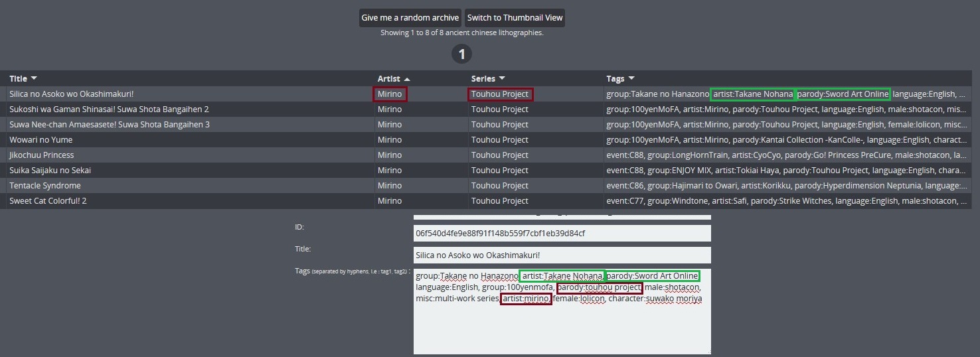Click 'Showing 1 to 8 of 8' status text
The image size is (980, 357).
[461, 33]
